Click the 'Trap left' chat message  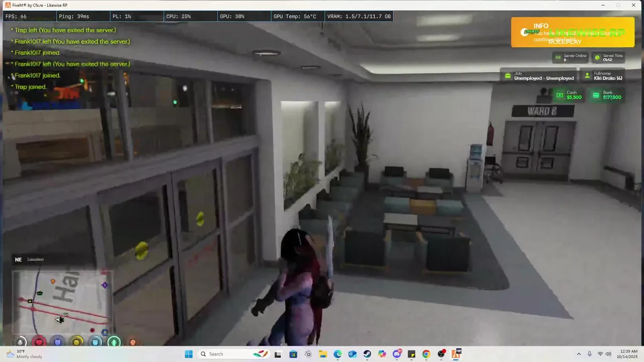click(65, 30)
